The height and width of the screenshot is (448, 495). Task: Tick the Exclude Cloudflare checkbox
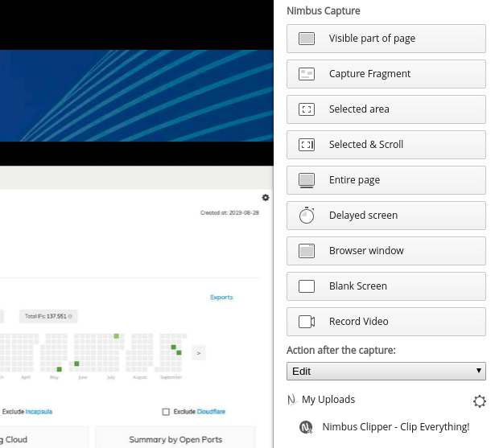166,412
